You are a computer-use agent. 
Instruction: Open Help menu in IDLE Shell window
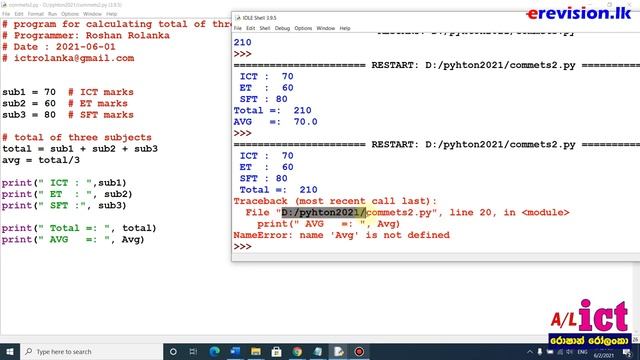345,28
